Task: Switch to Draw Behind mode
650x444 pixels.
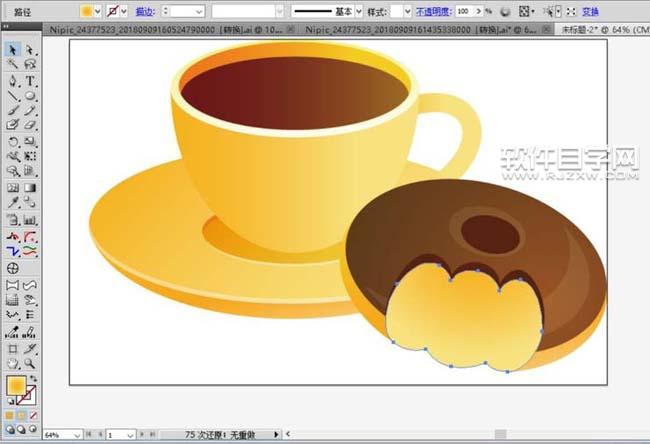Action: click(21, 429)
